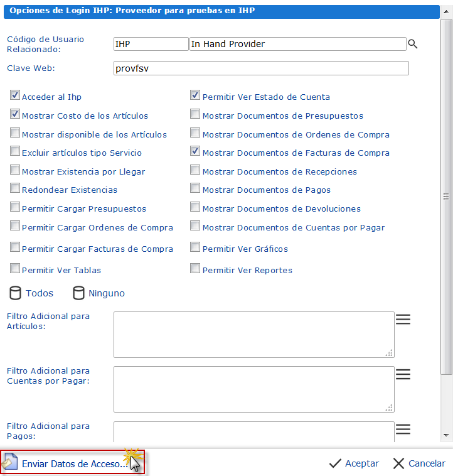Check Mostrar Documentos de Recepciones
Screen dimensions: 453x476
pos(195,170)
